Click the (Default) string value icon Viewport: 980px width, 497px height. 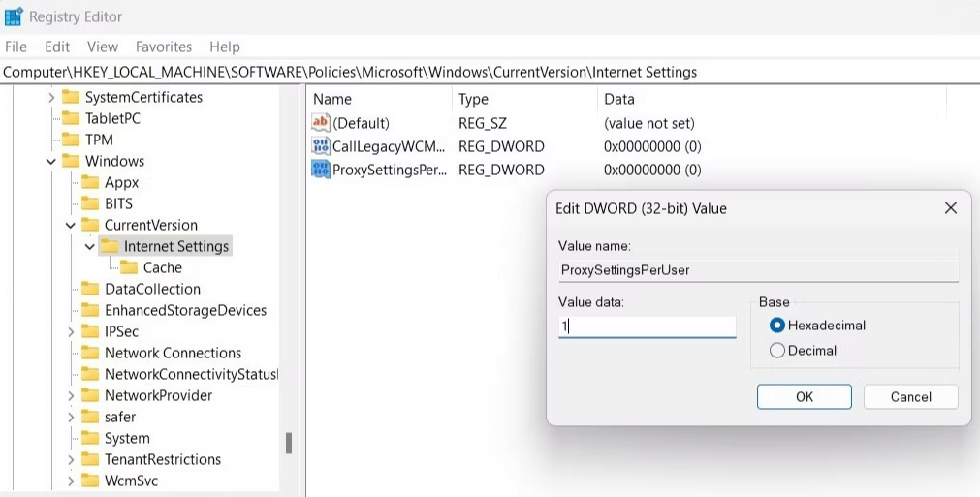tap(321, 122)
